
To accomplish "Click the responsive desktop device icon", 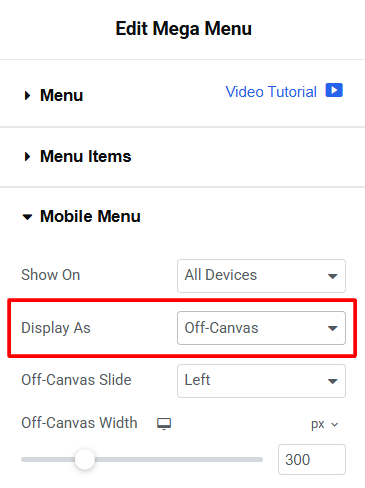I will pos(164,424).
